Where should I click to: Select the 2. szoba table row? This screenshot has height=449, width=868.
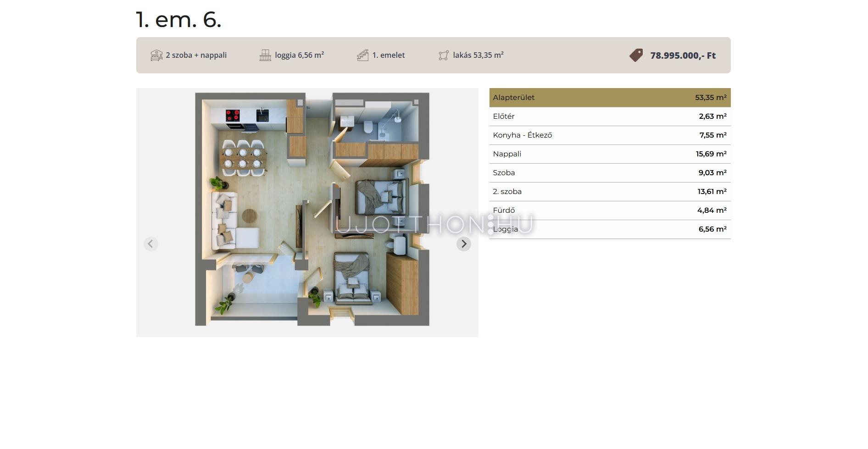(609, 192)
